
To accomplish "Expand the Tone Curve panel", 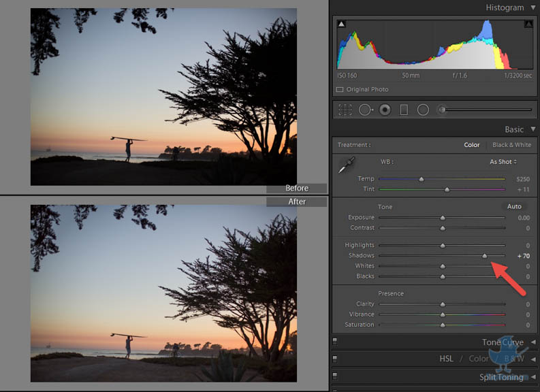I will point(533,342).
